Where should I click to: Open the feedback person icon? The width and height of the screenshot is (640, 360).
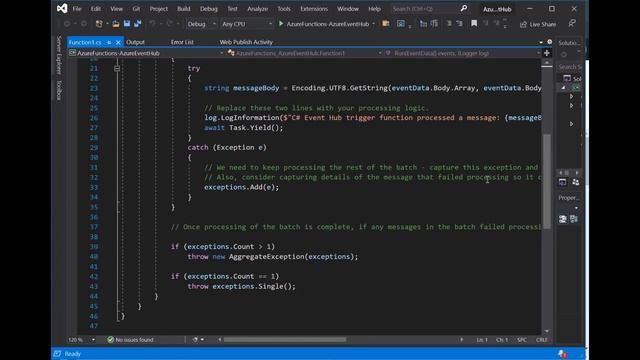coord(572,24)
